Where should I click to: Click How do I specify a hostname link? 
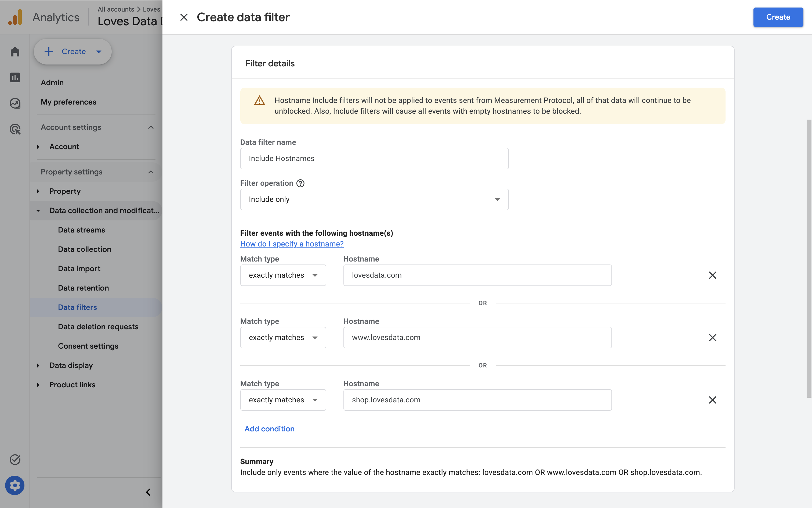click(x=292, y=244)
